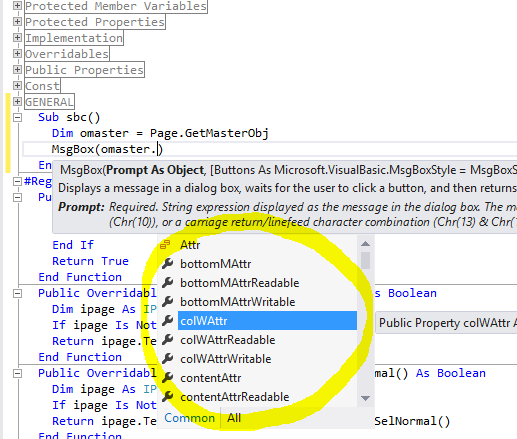
Task: Click the wrench icon beside contentAttr
Action: tap(167, 378)
